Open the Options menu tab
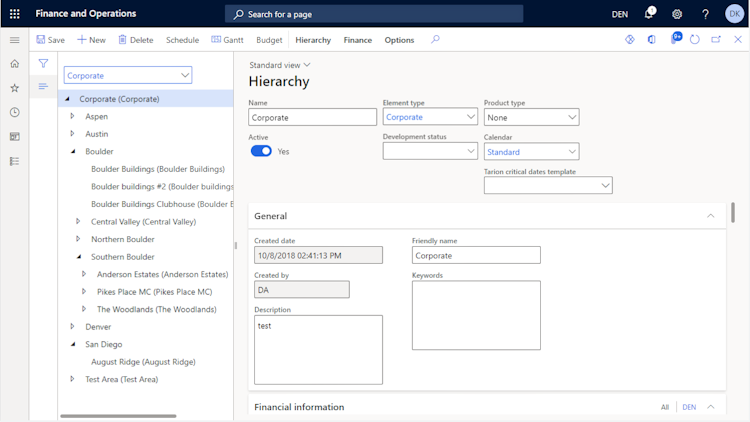750x422 pixels. tap(399, 40)
